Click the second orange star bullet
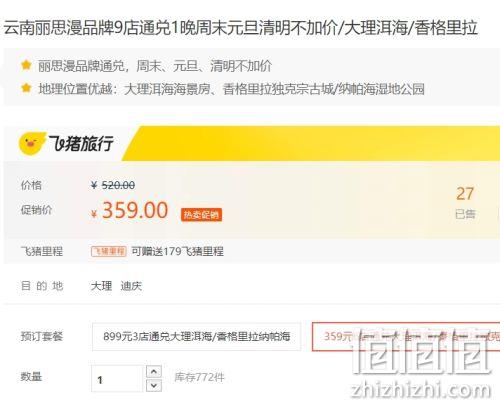Screen dimensions: 500x407 pos(26,88)
